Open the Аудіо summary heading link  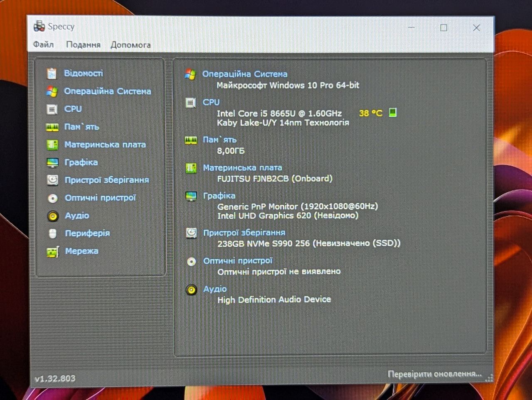click(x=215, y=289)
